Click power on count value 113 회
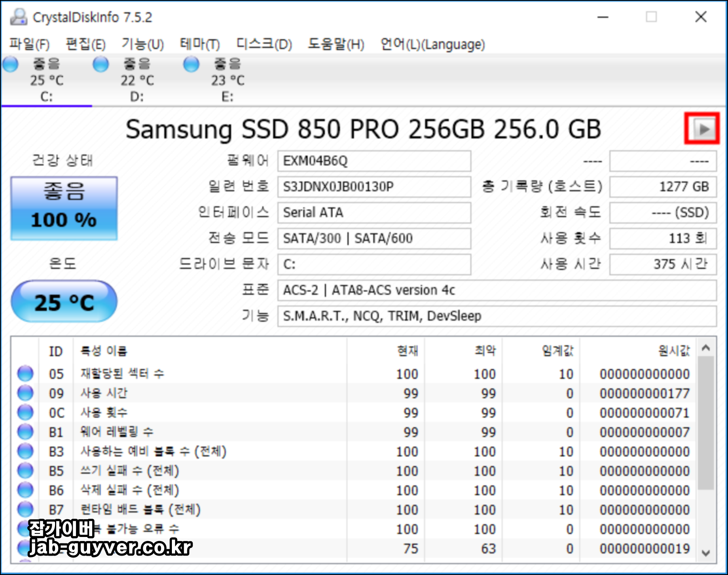728x575 pixels. tap(663, 239)
